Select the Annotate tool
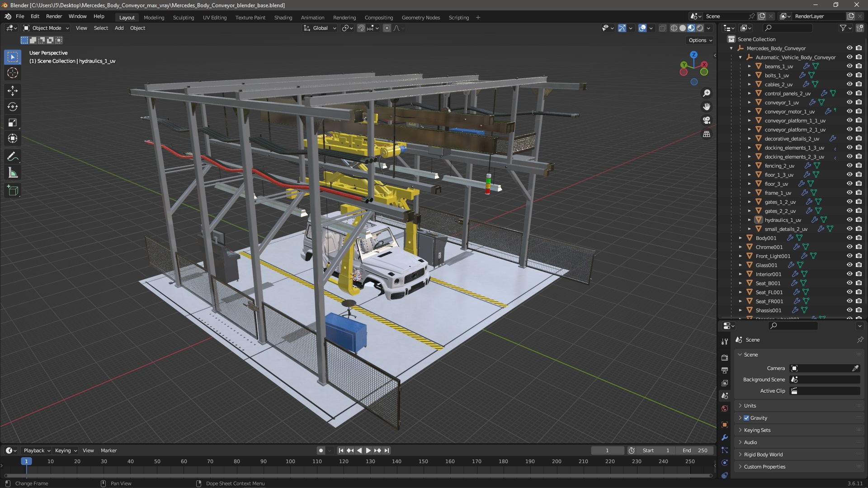Viewport: 868px width, 488px height. point(13,157)
